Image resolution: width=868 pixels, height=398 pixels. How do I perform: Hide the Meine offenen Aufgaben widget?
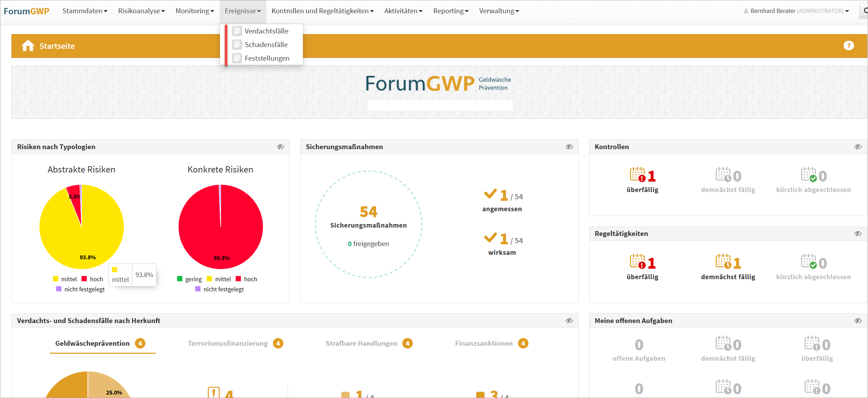click(858, 321)
